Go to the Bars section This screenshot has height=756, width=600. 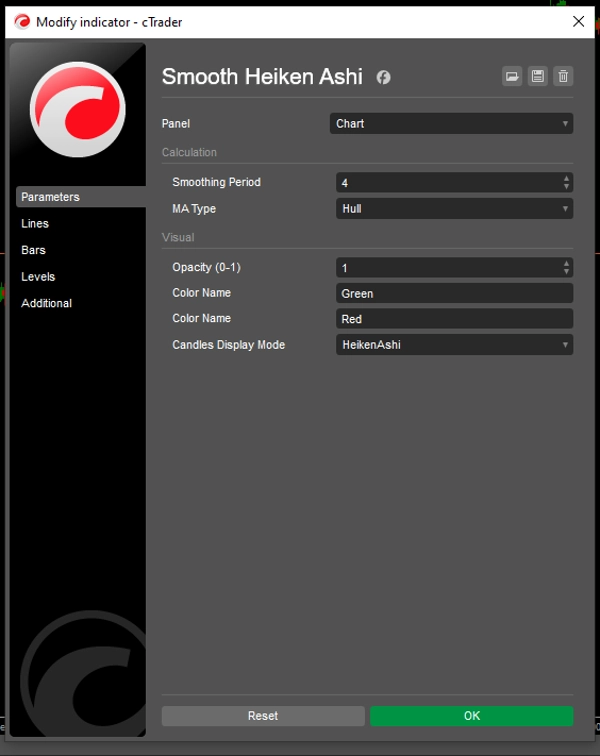pyautogui.click(x=34, y=250)
